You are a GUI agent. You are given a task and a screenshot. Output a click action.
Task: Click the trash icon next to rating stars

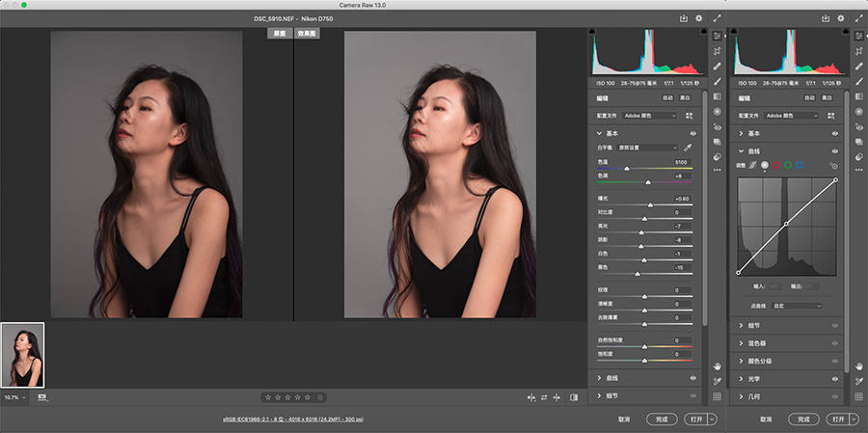pyautogui.click(x=320, y=396)
